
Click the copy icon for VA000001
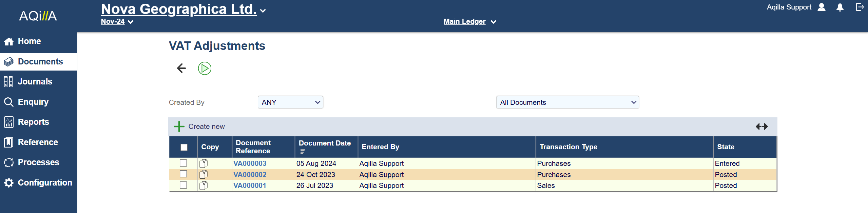tap(204, 186)
